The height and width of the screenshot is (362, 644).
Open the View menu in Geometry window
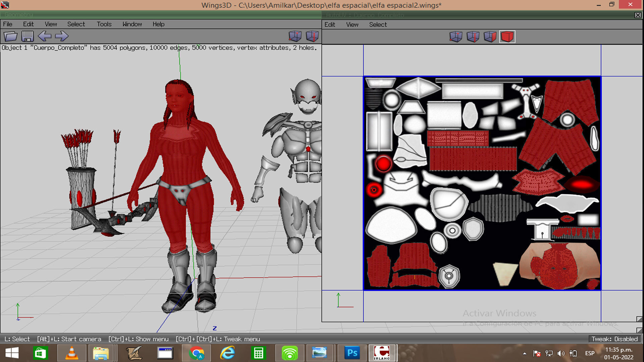pos(51,24)
